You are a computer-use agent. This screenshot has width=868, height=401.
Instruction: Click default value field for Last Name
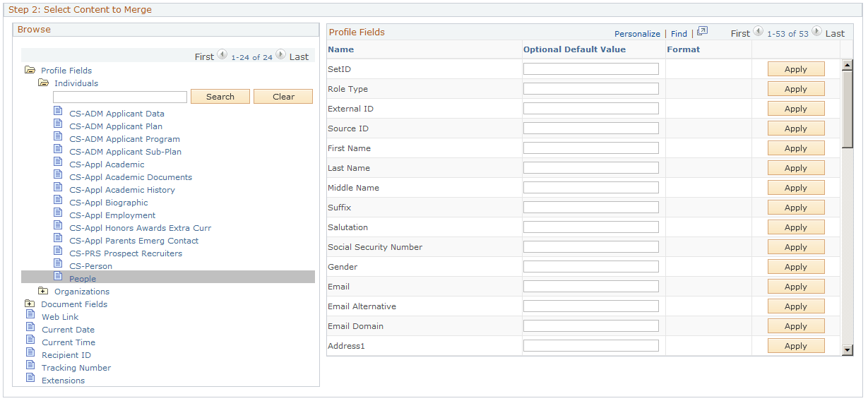[591, 168]
